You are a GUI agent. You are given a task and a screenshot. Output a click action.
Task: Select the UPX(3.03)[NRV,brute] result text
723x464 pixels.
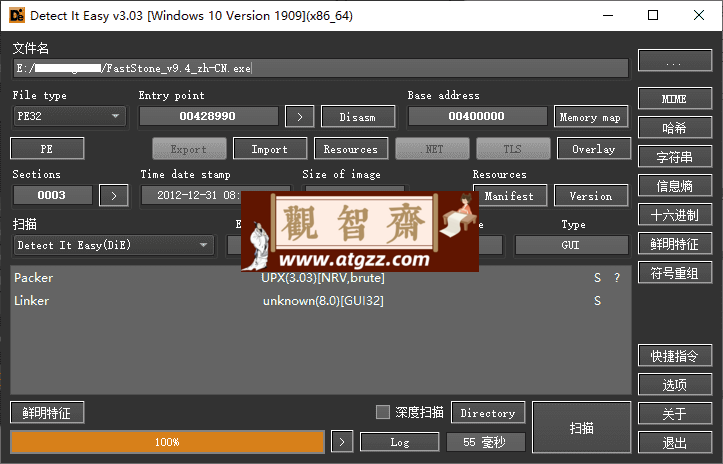323,278
